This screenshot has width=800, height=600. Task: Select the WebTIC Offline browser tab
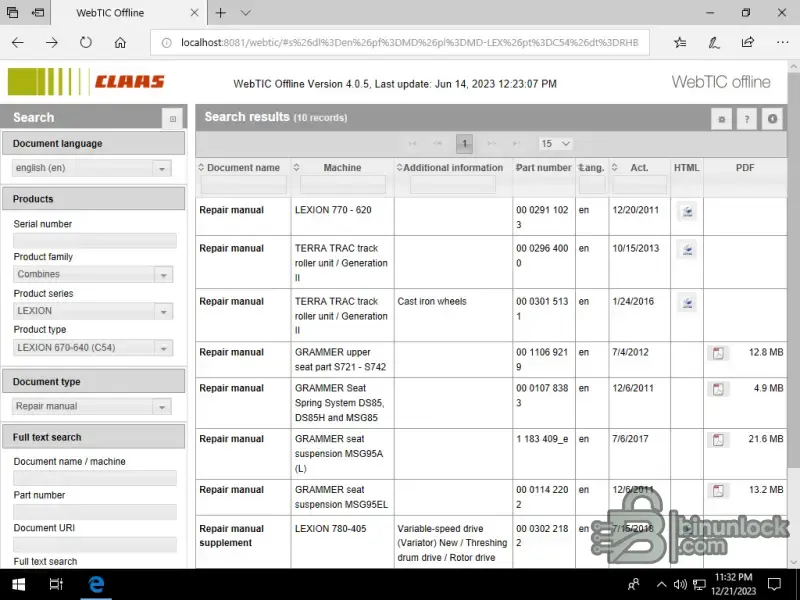(x=130, y=13)
